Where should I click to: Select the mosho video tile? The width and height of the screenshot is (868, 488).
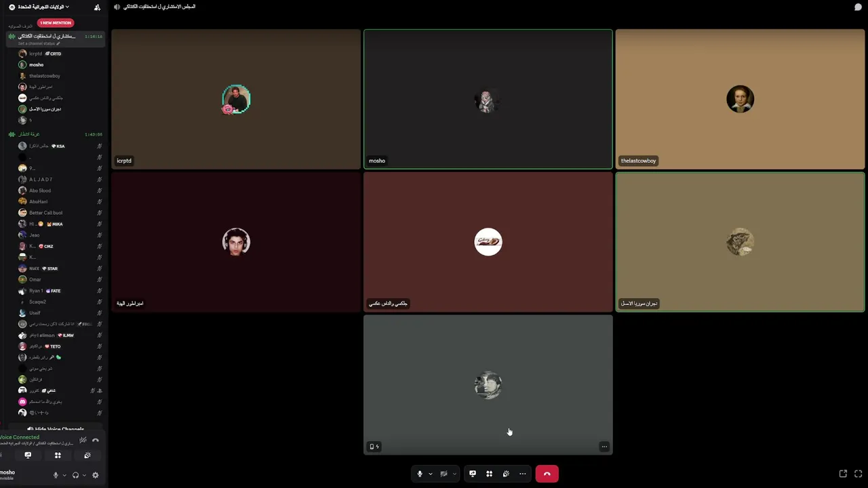coord(488,99)
